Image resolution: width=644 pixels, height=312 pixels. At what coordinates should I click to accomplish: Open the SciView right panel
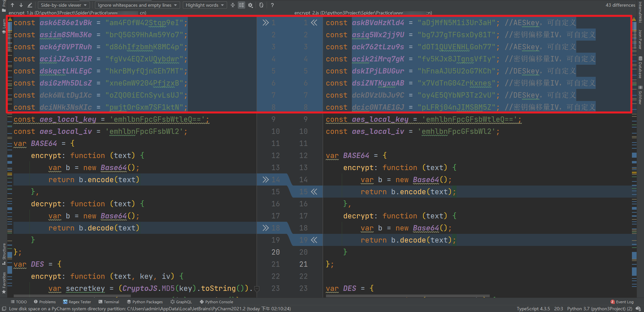click(x=640, y=95)
